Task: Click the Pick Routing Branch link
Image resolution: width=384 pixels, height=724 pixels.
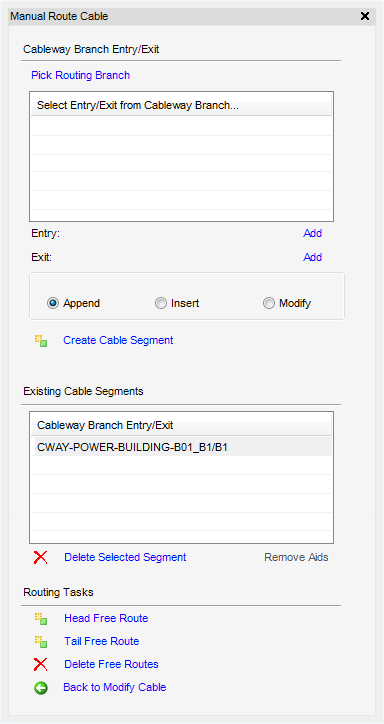Action: click(x=80, y=75)
